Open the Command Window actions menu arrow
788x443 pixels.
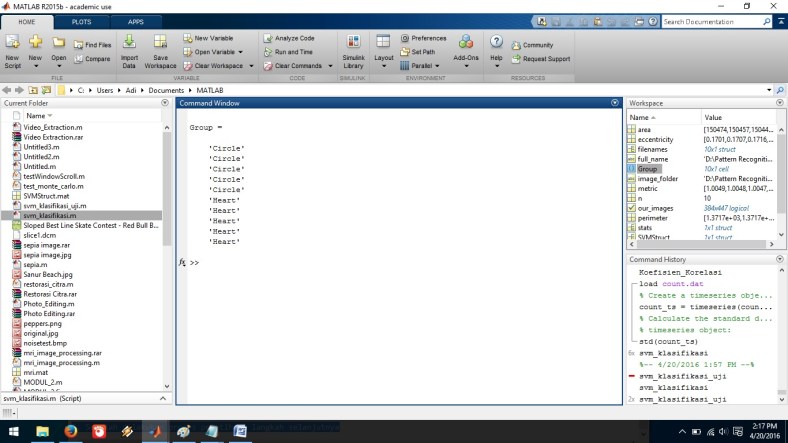point(615,103)
